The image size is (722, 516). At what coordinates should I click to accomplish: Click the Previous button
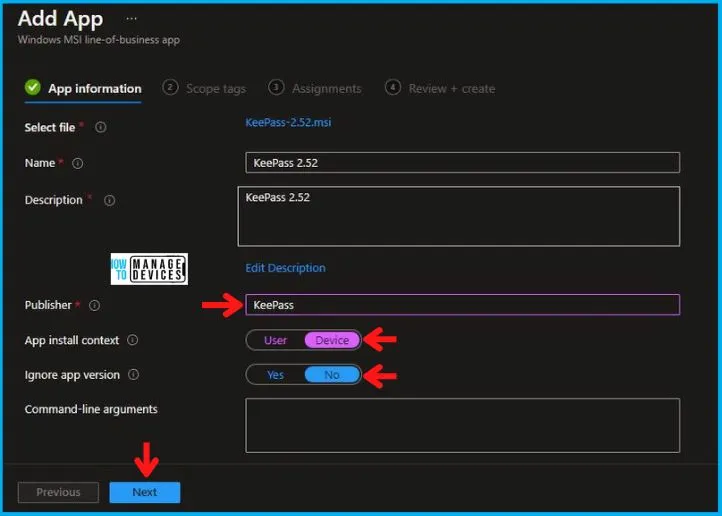coord(58,492)
